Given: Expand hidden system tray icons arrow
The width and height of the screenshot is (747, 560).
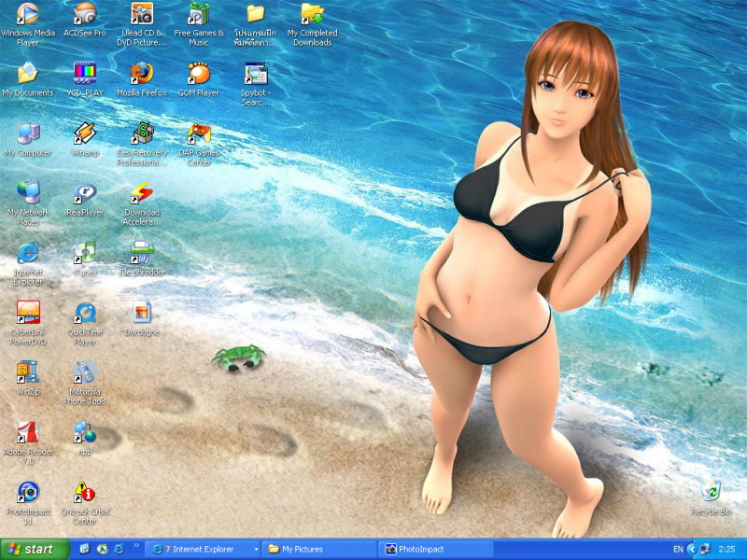Looking at the screenshot, I should (692, 550).
